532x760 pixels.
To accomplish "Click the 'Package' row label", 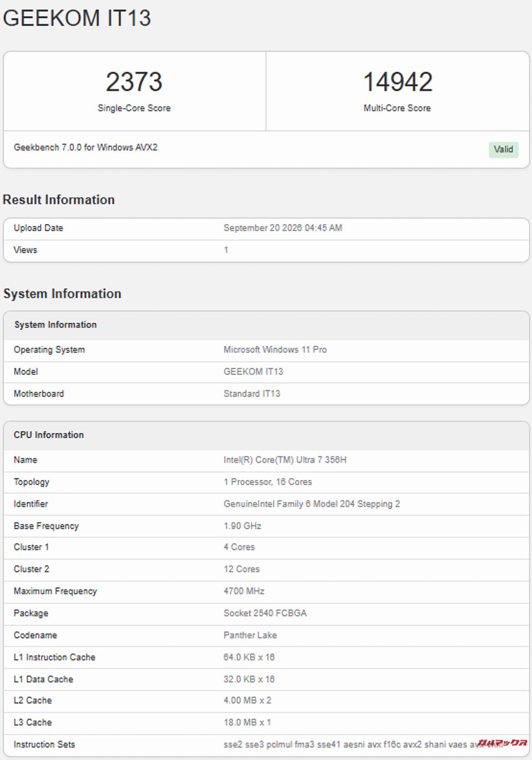I will coord(31,613).
